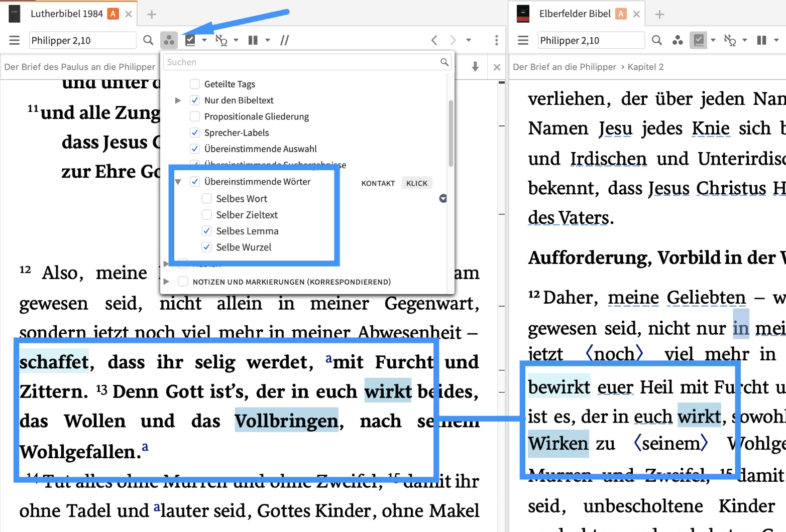Uncheck the Selbes Lemma checkbox
The height and width of the screenshot is (532, 786).
[x=206, y=231]
